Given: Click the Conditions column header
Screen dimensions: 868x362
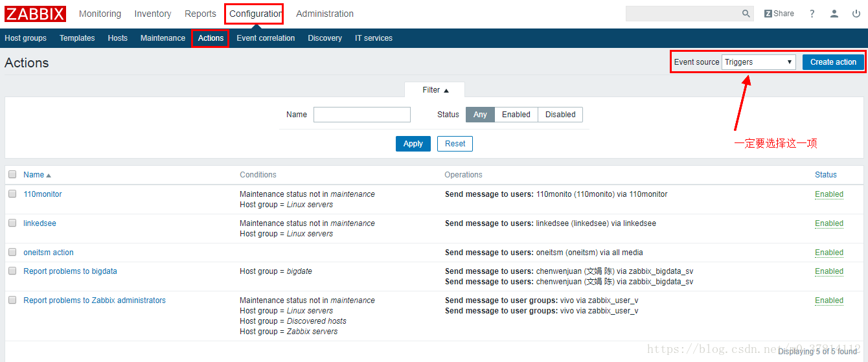Looking at the screenshot, I should pyautogui.click(x=258, y=175).
